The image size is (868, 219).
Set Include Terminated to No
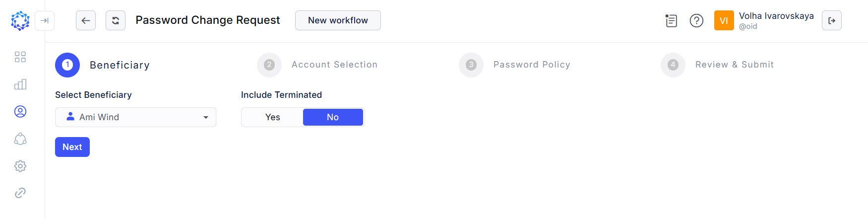point(333,117)
